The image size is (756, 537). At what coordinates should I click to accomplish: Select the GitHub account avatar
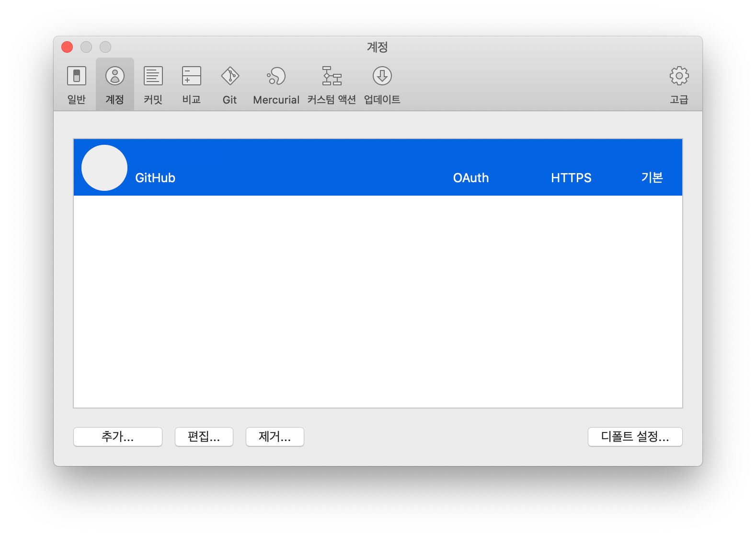click(x=104, y=168)
